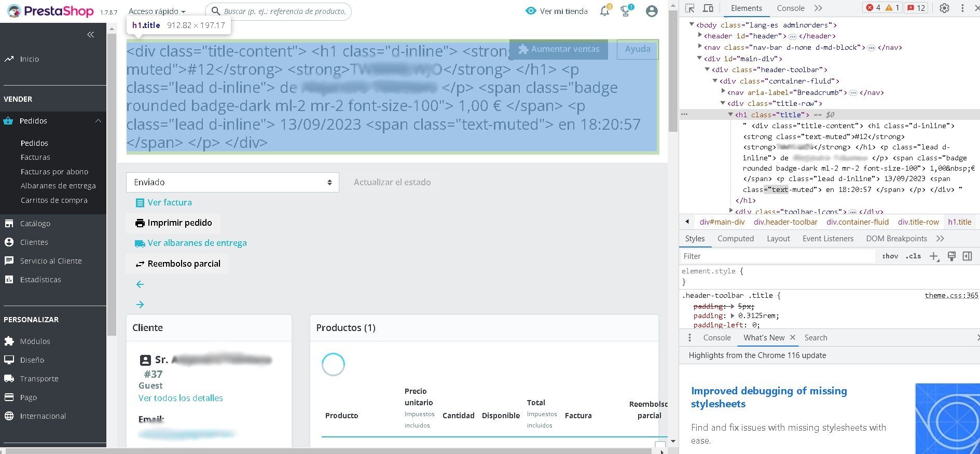The width and height of the screenshot is (980, 454).
Task: Open the Acceso rápido dropdown menu
Action: [157, 11]
